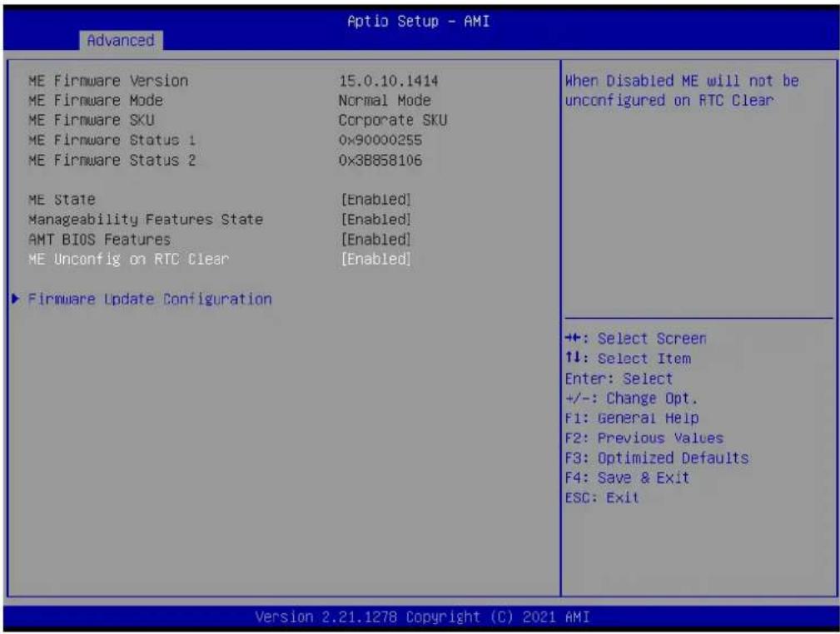
Task: Click the Corporate SKU value
Action: pos(393,121)
